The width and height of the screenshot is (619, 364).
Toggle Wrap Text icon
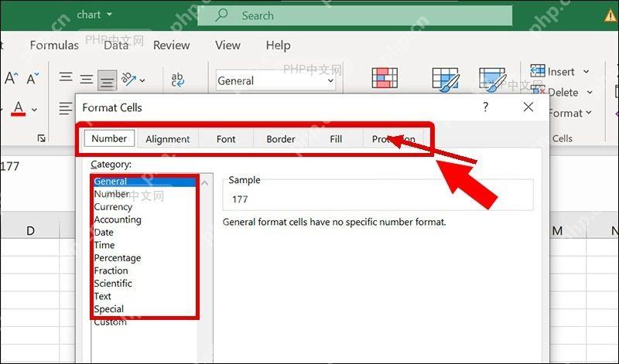pos(178,80)
